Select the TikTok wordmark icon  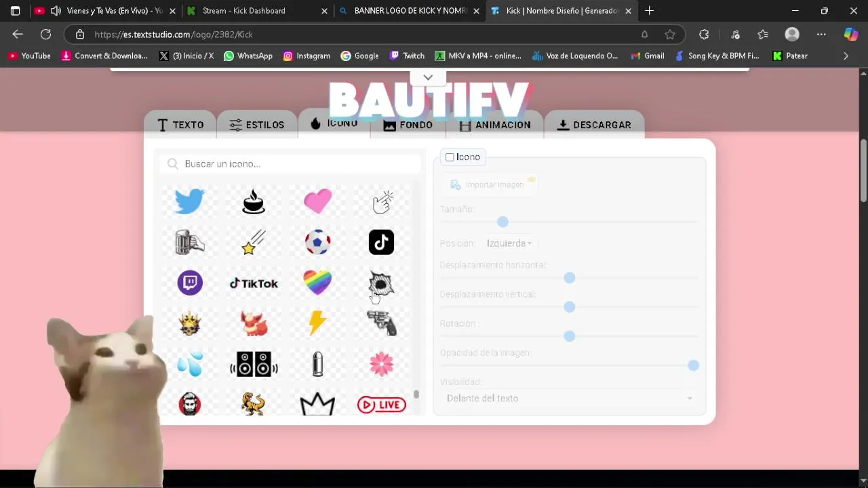click(x=254, y=283)
